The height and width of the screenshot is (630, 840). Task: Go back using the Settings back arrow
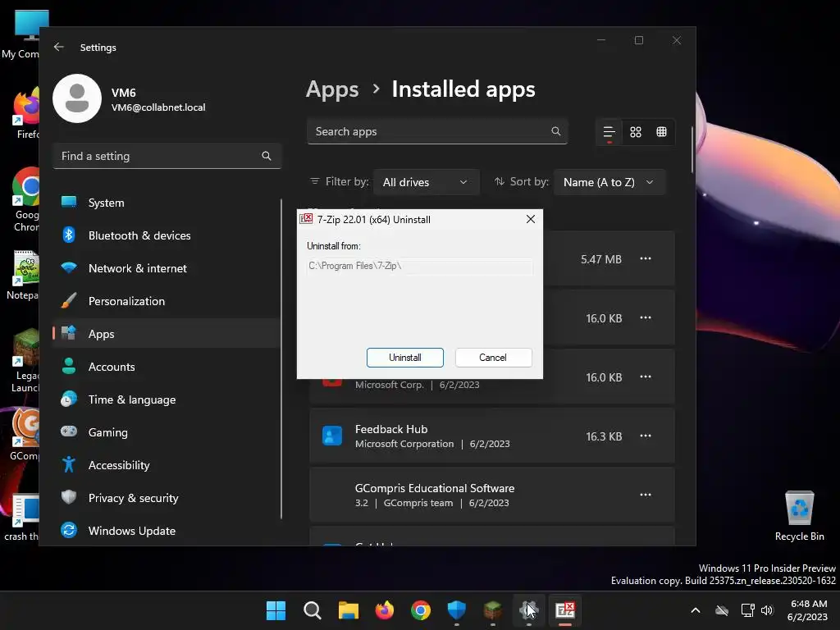[59, 47]
